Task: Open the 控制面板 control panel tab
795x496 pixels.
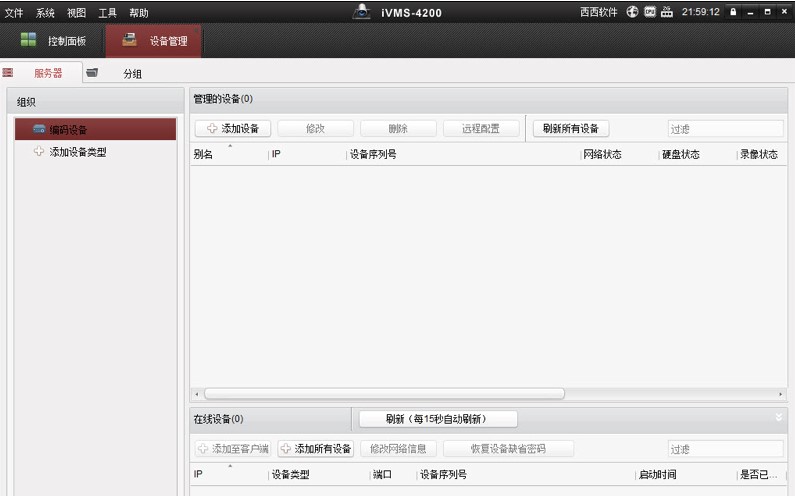Action: pyautogui.click(x=55, y=41)
